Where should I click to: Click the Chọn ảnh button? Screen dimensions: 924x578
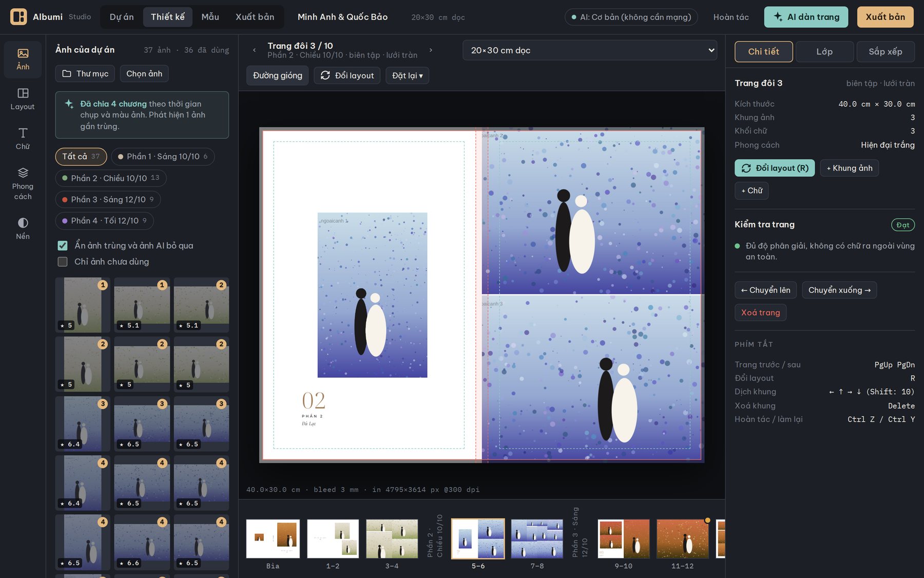pyautogui.click(x=144, y=73)
